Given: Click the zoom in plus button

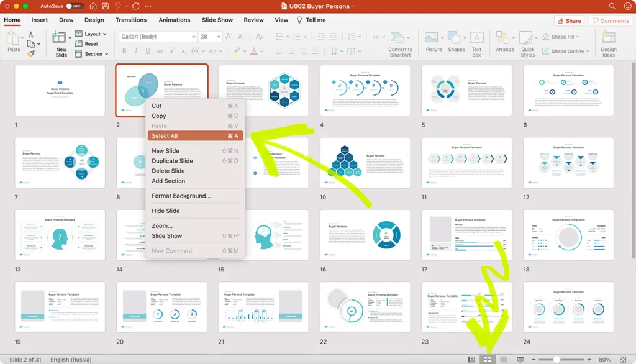Looking at the screenshot, I should coord(589,360).
